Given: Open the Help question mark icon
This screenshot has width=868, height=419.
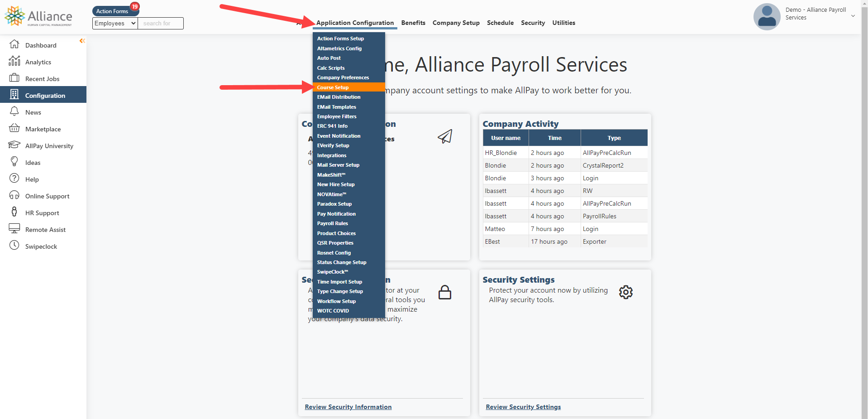Looking at the screenshot, I should pos(14,178).
